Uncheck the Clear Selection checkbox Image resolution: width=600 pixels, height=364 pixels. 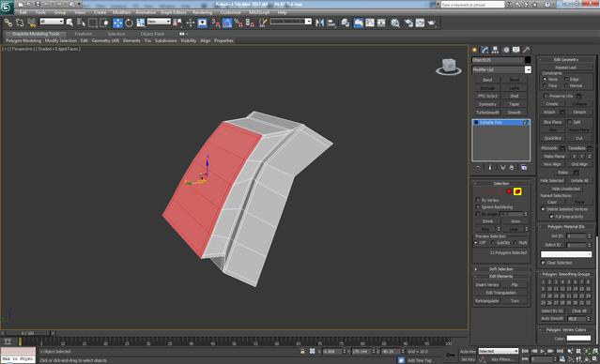point(543,263)
